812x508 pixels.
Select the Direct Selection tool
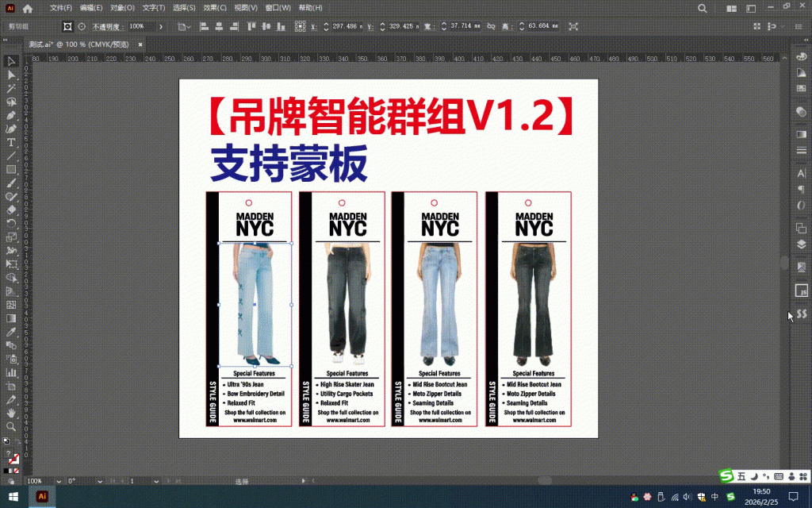11,75
